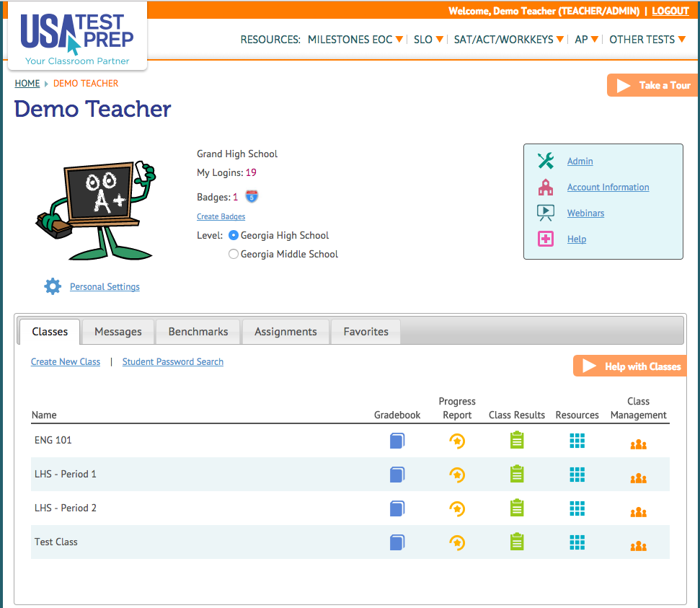The height and width of the screenshot is (608, 700).
Task: Switch to the Classes tab
Action: click(50, 332)
